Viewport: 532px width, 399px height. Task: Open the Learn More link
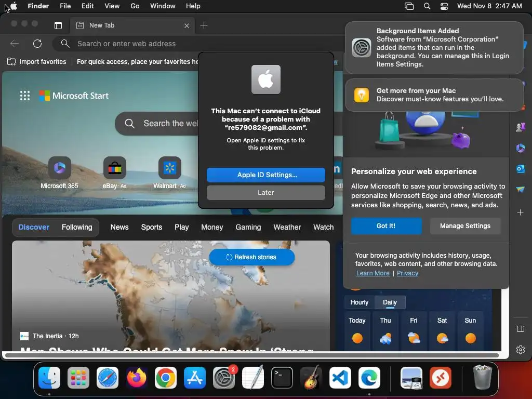click(373, 273)
